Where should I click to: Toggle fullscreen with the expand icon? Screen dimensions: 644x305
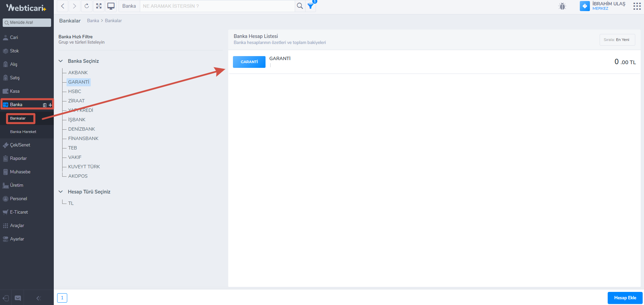(99, 6)
